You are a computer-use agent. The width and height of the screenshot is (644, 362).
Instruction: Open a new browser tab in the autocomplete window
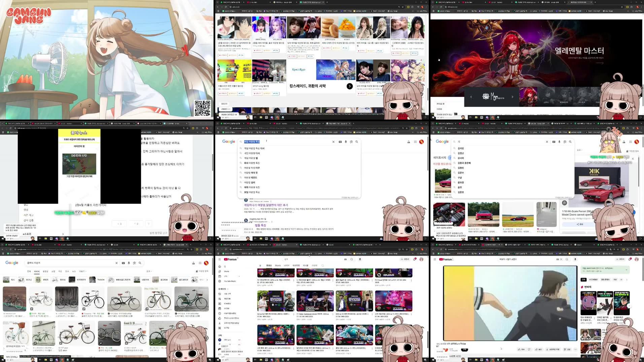pos(353,123)
